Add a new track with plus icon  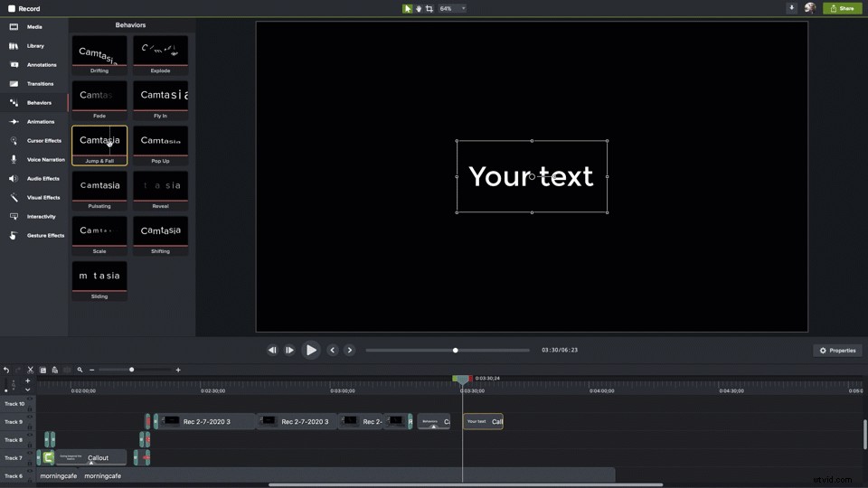[x=28, y=380]
